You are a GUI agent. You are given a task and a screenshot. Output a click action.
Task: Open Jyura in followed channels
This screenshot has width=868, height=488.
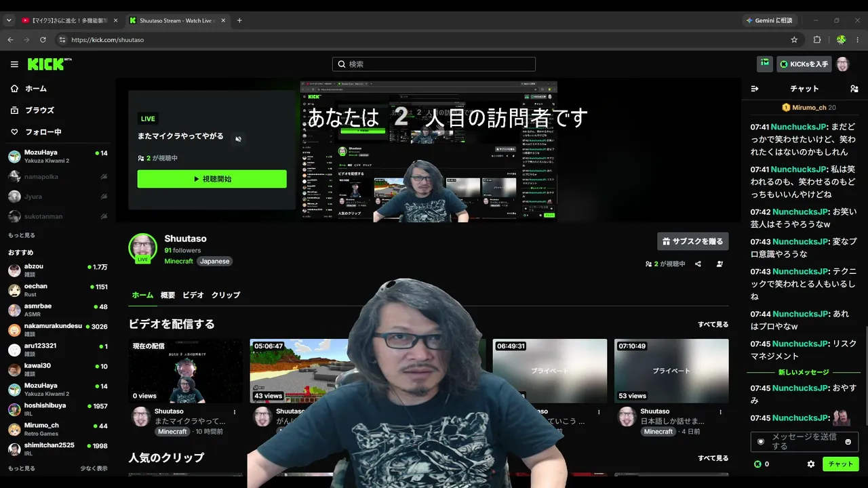coord(58,197)
